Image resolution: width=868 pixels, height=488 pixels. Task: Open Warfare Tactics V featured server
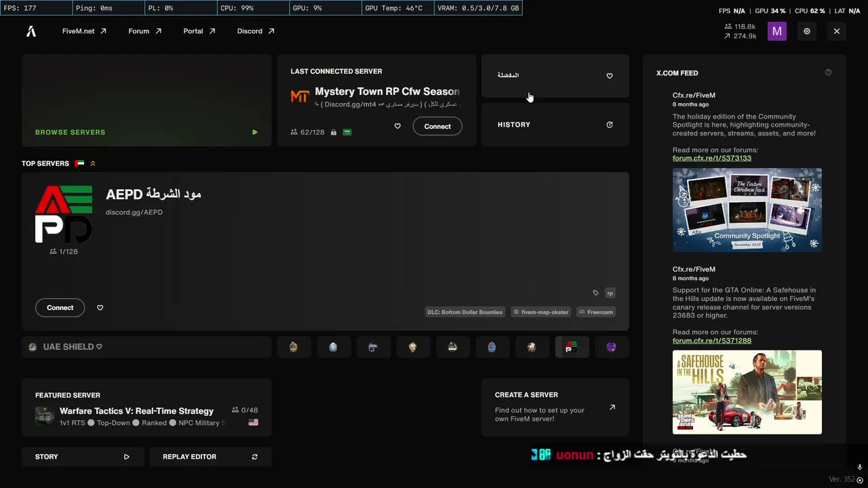pyautogui.click(x=146, y=407)
